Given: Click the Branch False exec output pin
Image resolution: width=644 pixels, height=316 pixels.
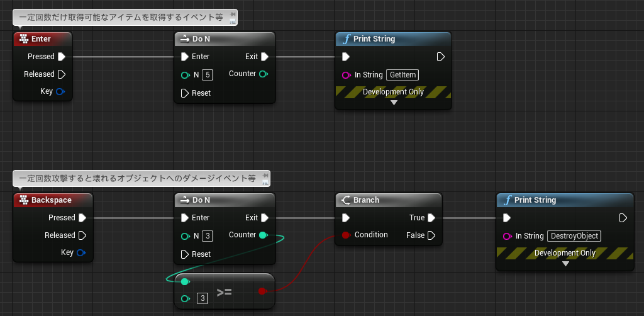Looking at the screenshot, I should (431, 235).
